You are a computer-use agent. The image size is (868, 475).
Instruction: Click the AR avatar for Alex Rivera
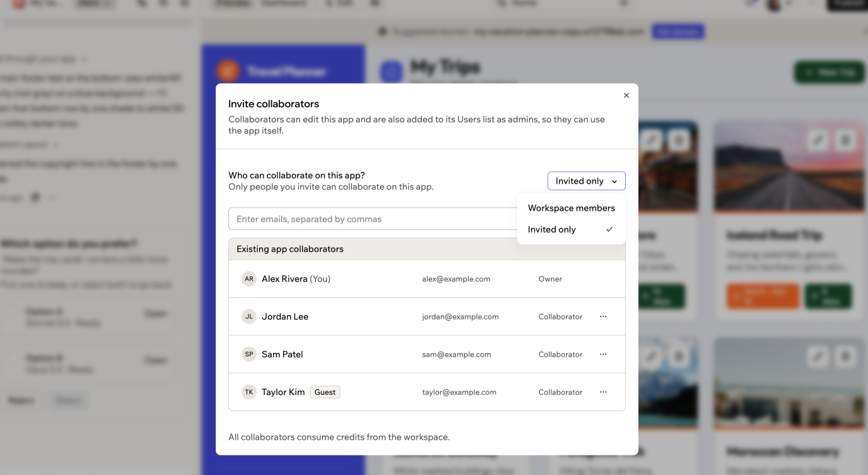(x=249, y=279)
